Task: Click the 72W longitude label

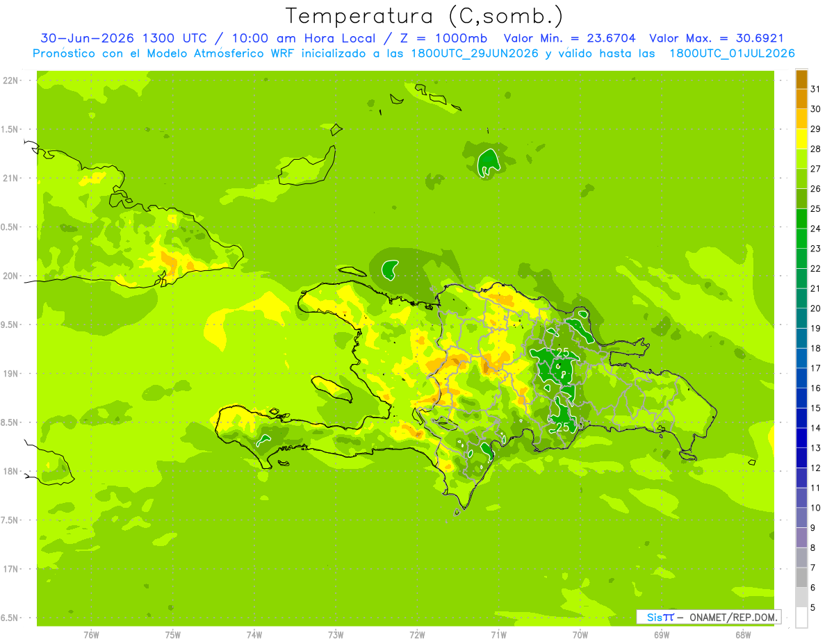Action: (417, 635)
